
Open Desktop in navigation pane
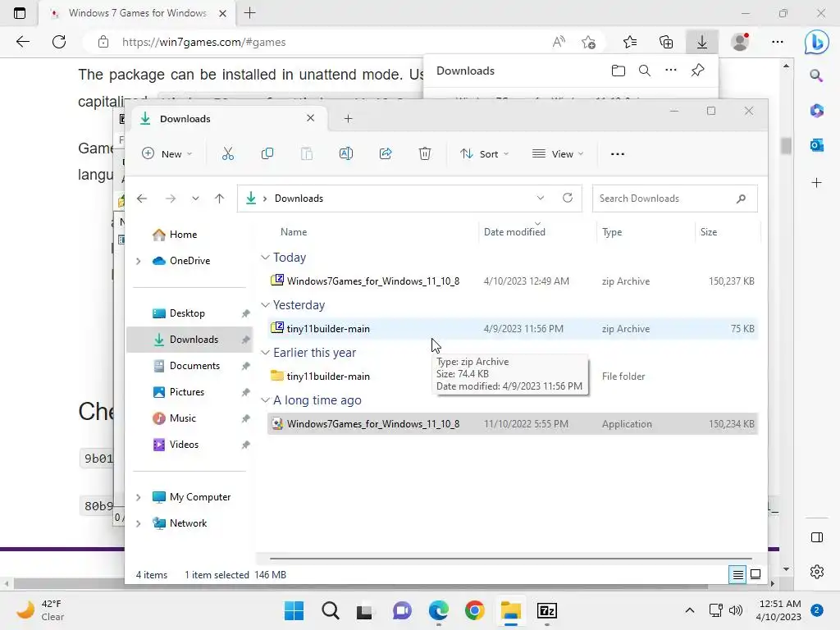pyautogui.click(x=186, y=313)
